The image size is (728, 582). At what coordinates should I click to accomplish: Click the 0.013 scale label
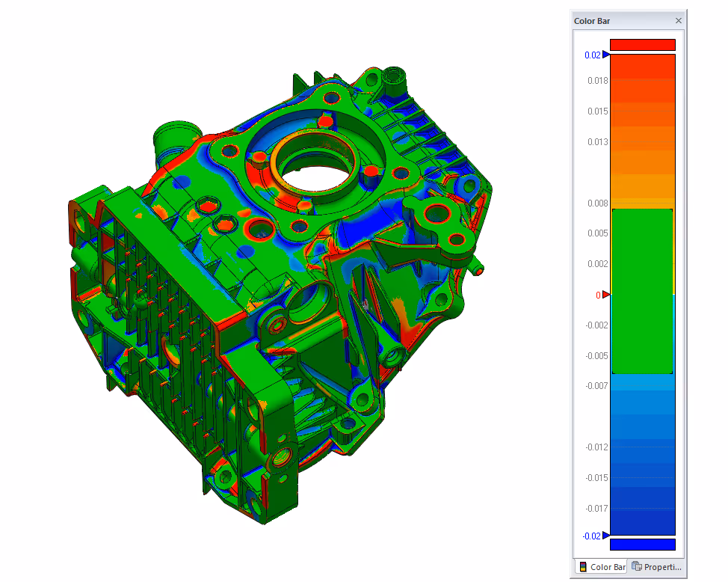pos(597,142)
